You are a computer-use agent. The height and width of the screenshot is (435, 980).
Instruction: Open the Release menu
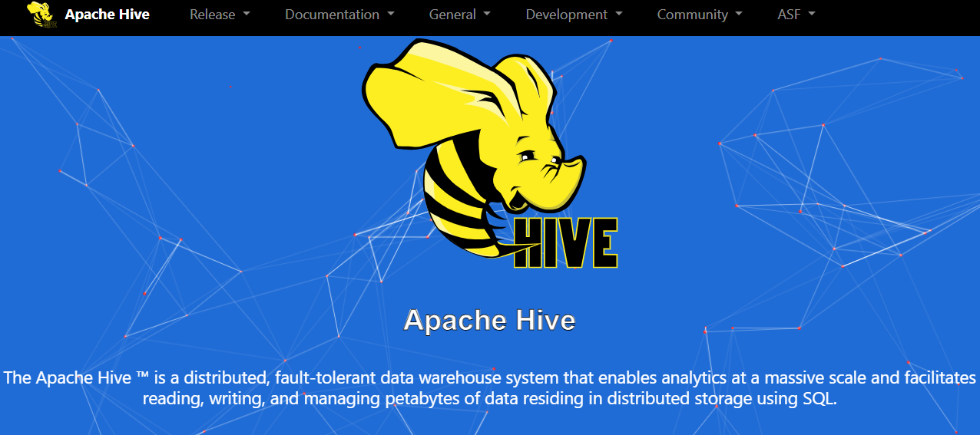213,15
